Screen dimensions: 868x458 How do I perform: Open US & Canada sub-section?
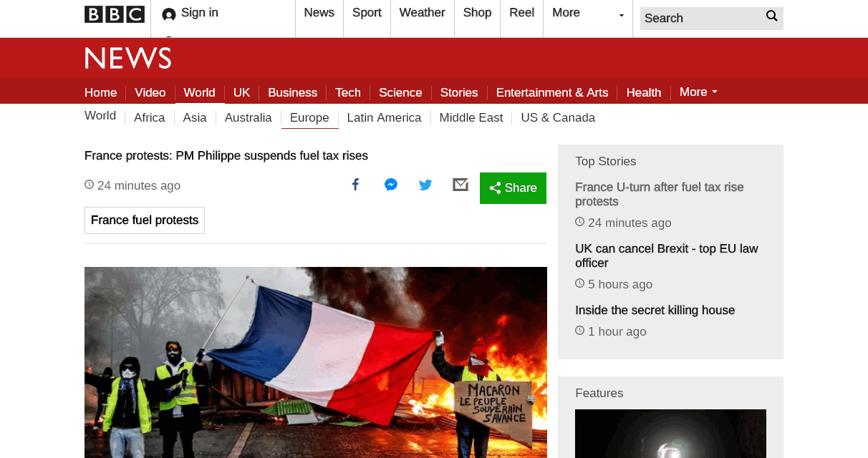pos(558,118)
